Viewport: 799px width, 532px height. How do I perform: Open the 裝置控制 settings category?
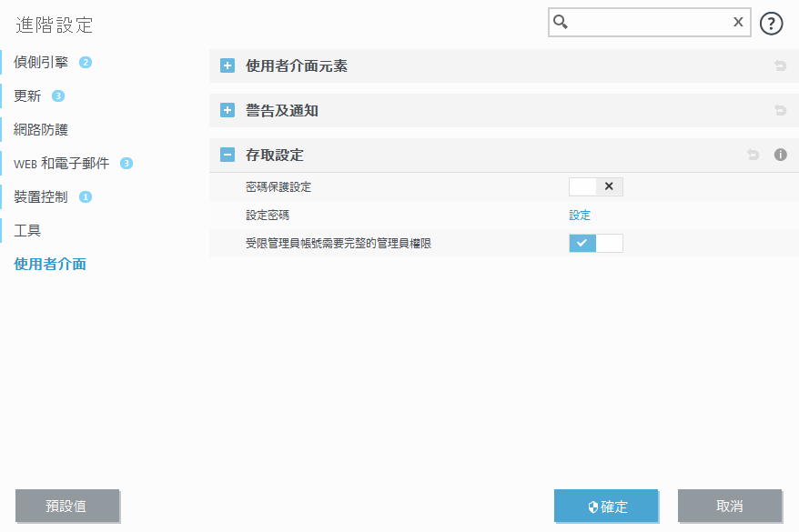pyautogui.click(x=43, y=196)
